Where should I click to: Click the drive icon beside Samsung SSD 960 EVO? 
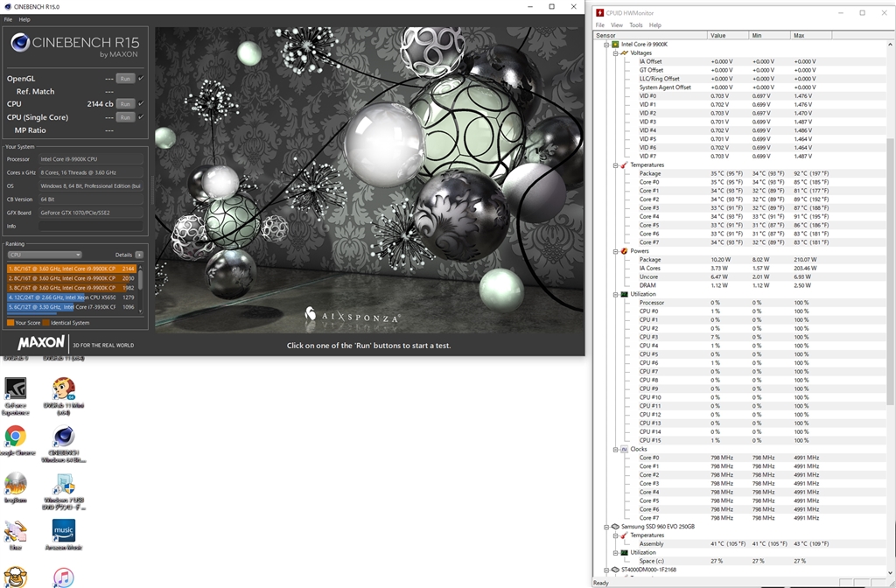[615, 526]
